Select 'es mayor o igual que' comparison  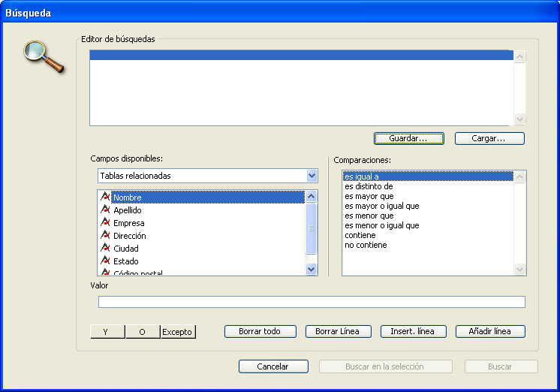pyautogui.click(x=381, y=206)
